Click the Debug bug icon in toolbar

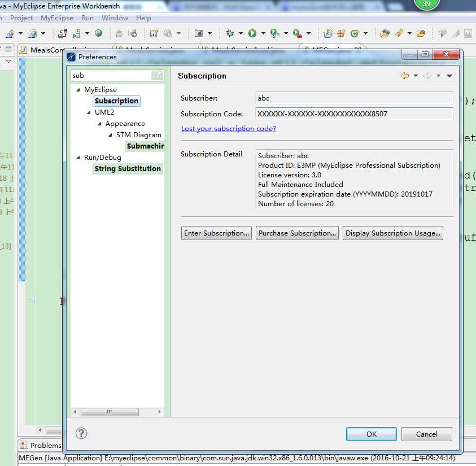coord(230,33)
